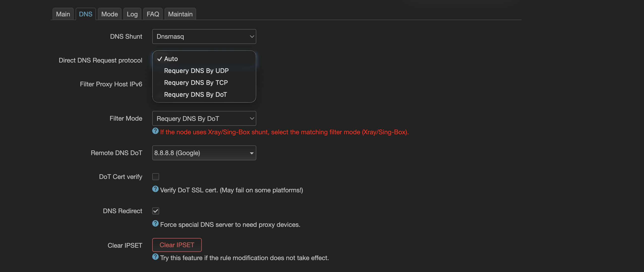Select the Auto option in list
644x272 pixels.
171,59
